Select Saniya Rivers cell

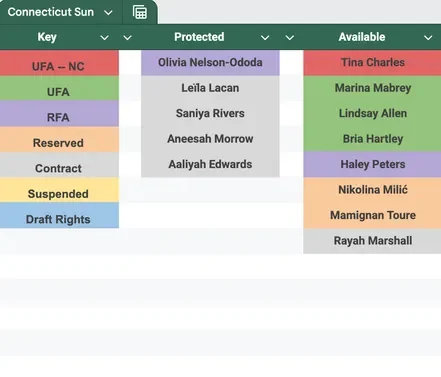tap(210, 114)
